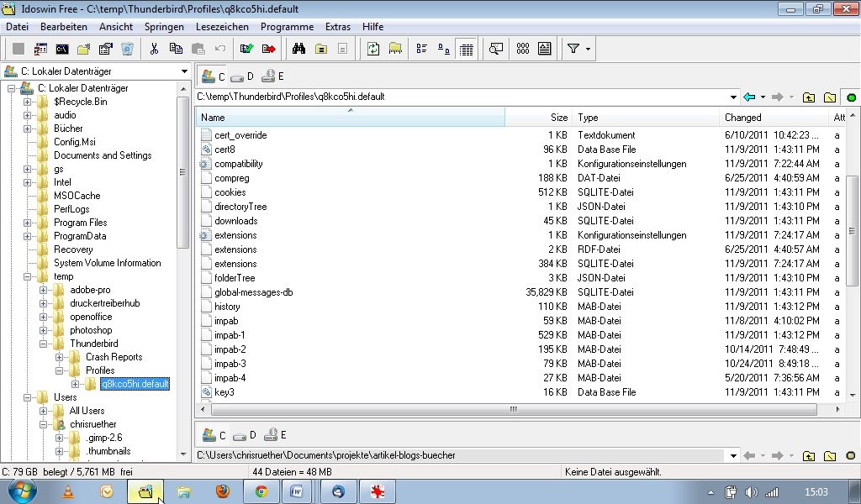Viewport: 861px width, 504px height.
Task: Click the funnel filter icon
Action: tap(573, 49)
